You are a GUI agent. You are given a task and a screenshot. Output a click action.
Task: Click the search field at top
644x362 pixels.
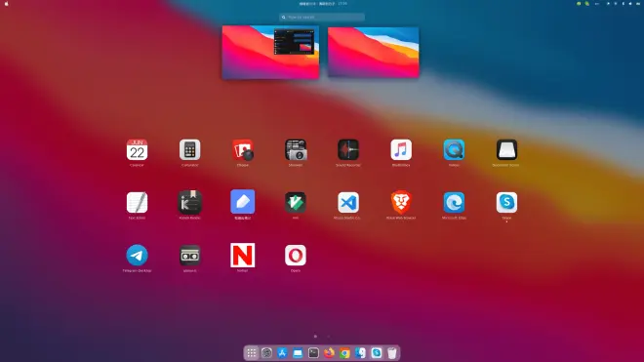(x=322, y=18)
